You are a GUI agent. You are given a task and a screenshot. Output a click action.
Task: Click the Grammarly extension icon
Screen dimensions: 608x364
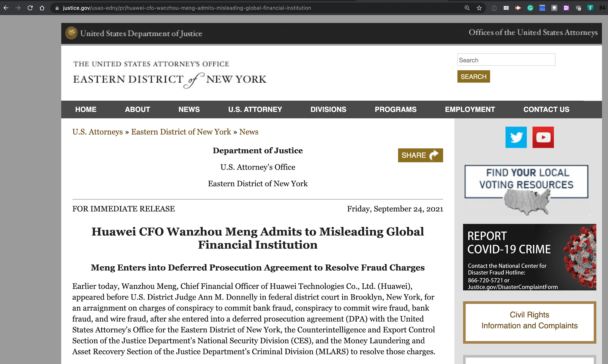(530, 8)
